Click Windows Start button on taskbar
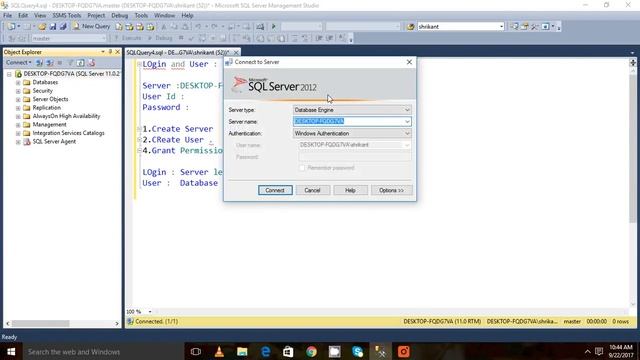This screenshot has height=360, width=640. tap(11, 351)
